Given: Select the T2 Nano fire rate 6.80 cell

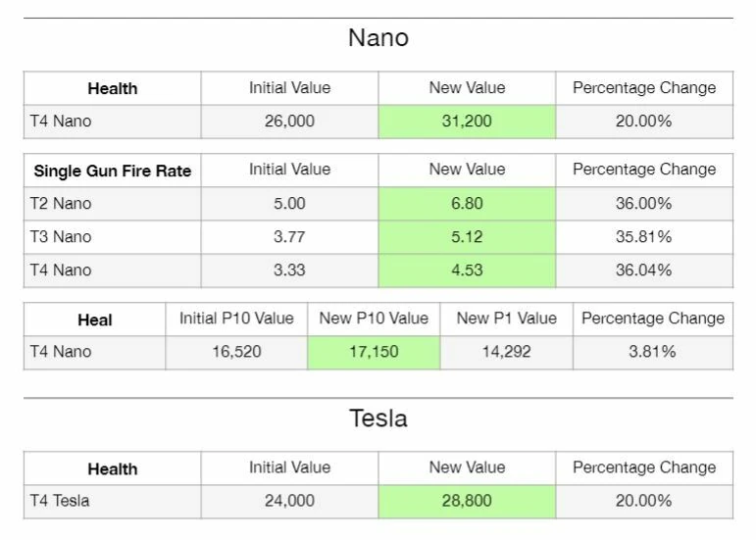Looking at the screenshot, I should [x=467, y=204].
